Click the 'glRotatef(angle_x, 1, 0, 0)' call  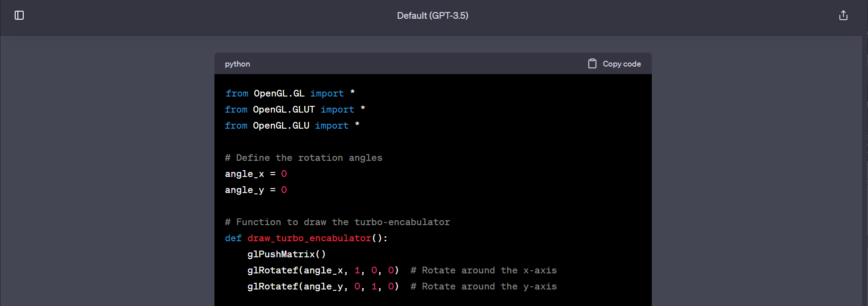click(323, 270)
